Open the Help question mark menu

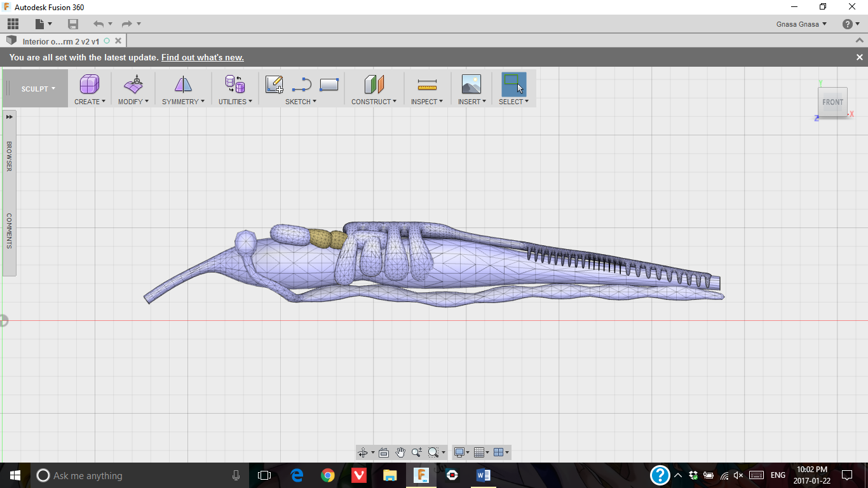(851, 24)
